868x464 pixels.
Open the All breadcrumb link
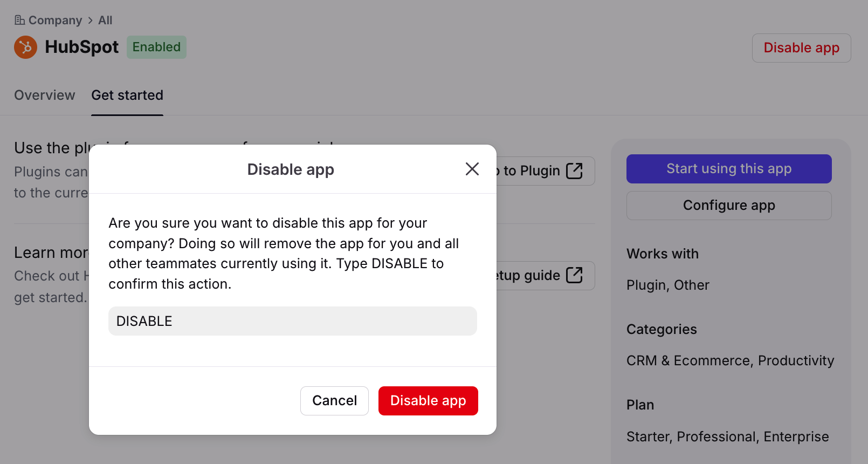105,21
